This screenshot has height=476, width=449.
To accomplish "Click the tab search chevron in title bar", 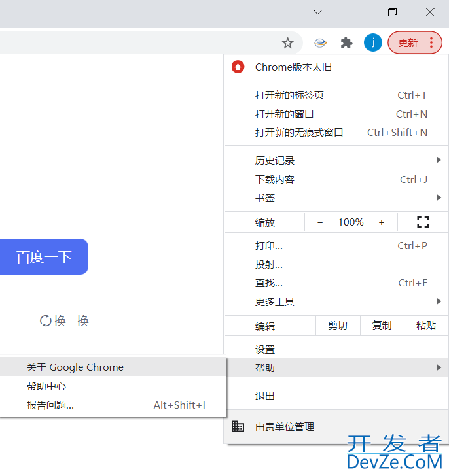I will (317, 12).
